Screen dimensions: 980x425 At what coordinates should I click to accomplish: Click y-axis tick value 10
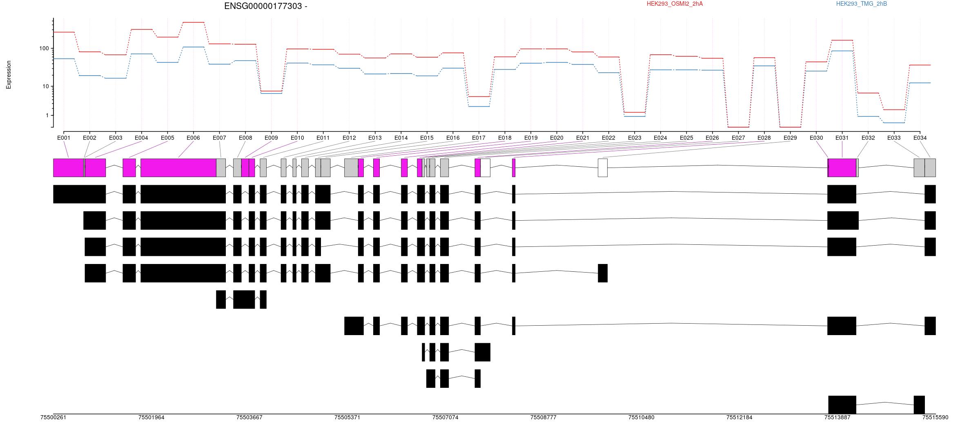(46, 86)
